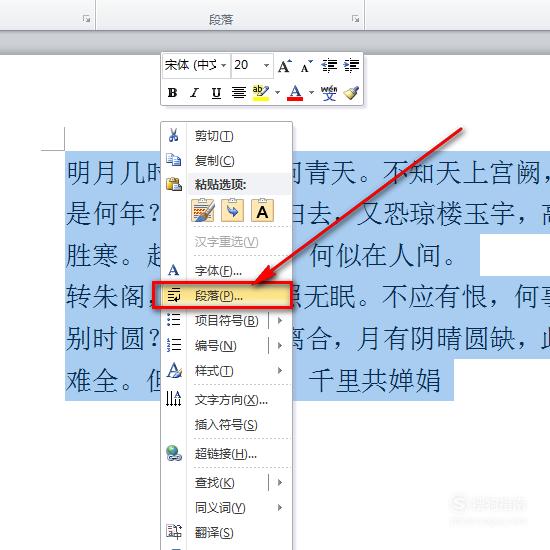Open the 同义词(Y) synonyms submenu
The width and height of the screenshot is (550, 550).
(x=227, y=508)
